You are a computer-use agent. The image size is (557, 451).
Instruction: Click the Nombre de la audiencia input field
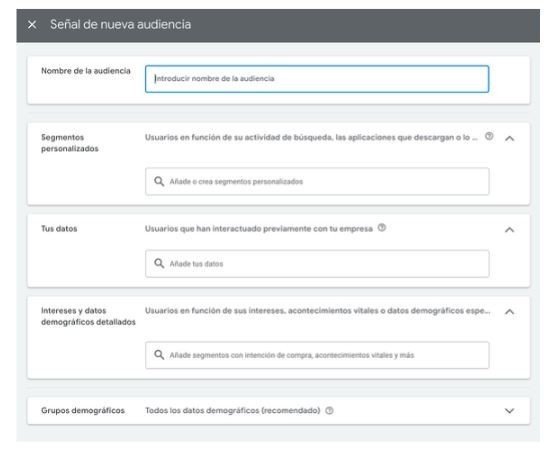(x=317, y=79)
